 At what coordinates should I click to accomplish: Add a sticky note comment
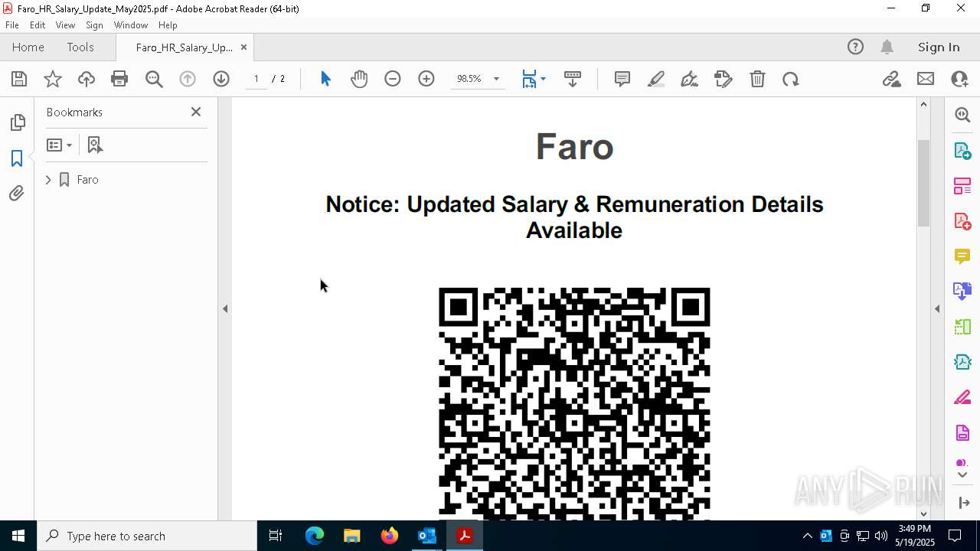tap(622, 79)
